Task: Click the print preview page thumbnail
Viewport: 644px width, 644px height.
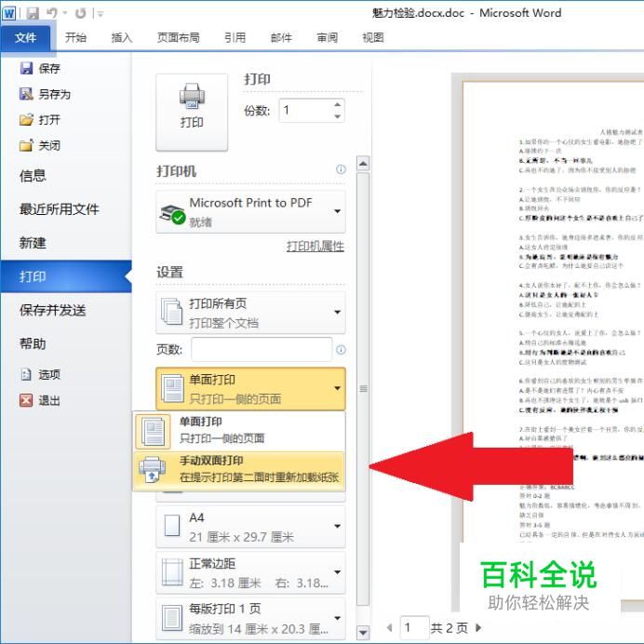Action: [x=553, y=341]
